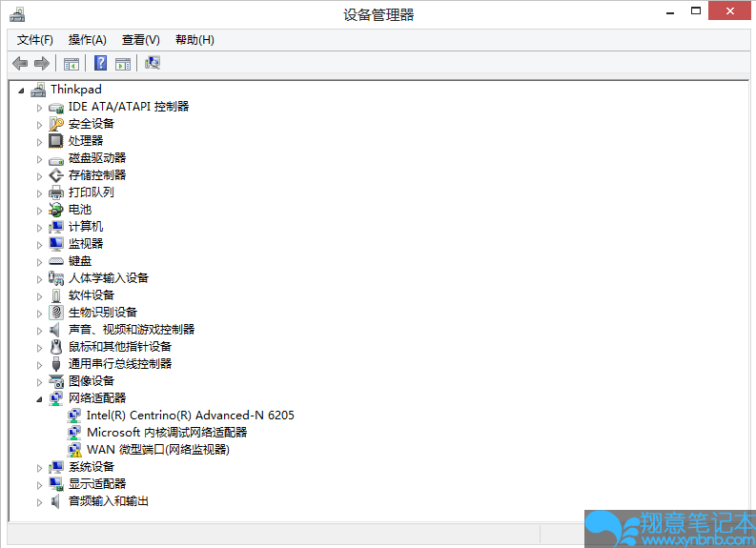Select the Thinkpad label text
Viewport: 756px width, 548px height.
pyautogui.click(x=76, y=90)
